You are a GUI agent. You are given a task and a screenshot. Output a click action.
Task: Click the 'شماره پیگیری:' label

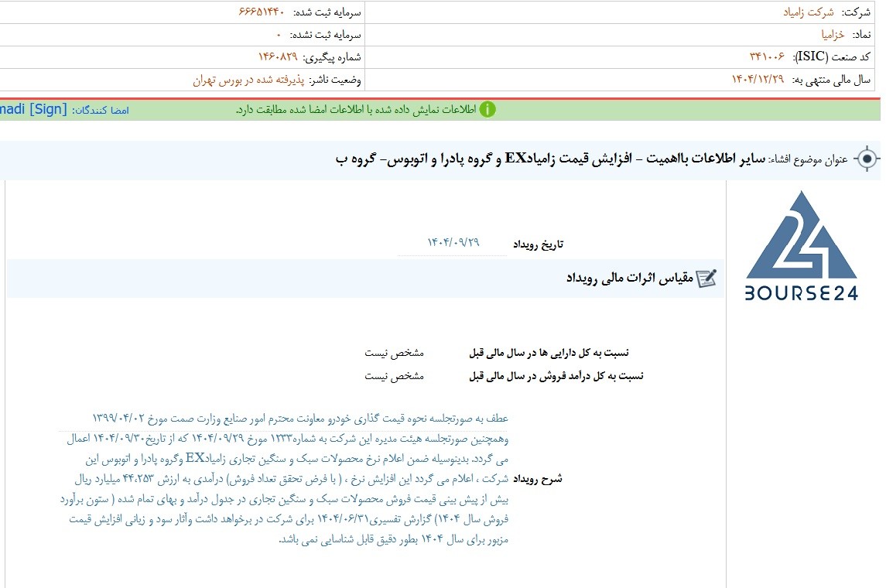[x=332, y=57]
